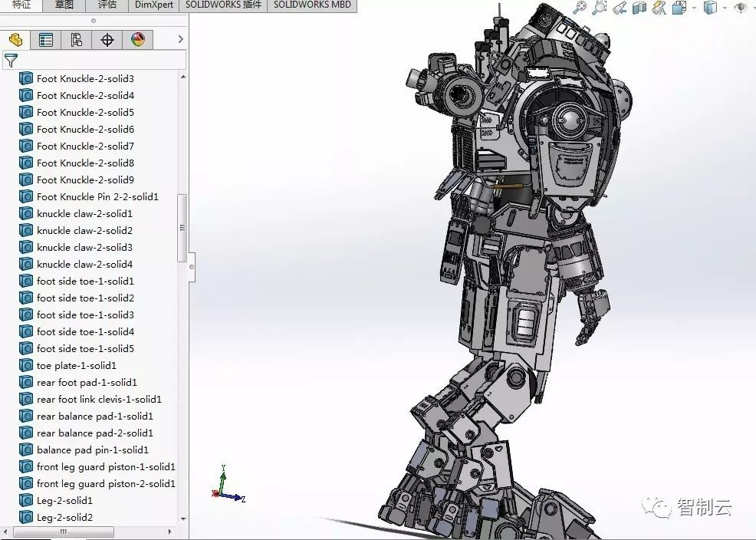Open the SOLIDWORKS 插件 tab
The height and width of the screenshot is (540, 756).
[x=223, y=5]
